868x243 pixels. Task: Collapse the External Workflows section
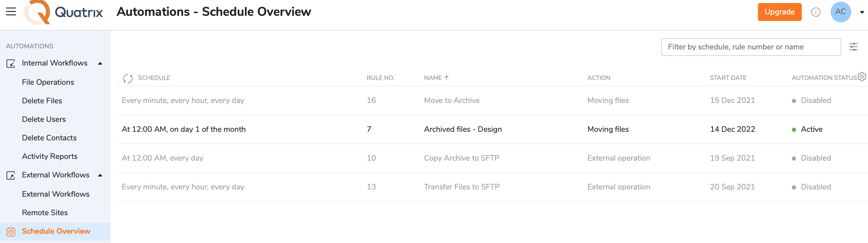[x=100, y=175]
